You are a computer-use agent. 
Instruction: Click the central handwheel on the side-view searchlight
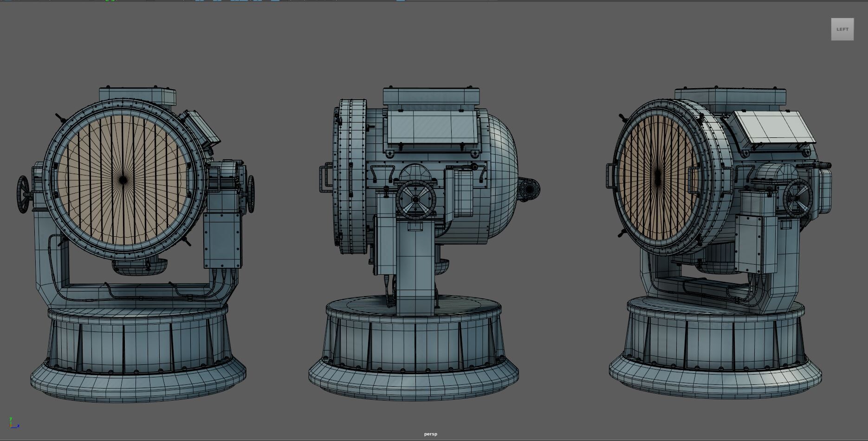pyautogui.click(x=416, y=199)
